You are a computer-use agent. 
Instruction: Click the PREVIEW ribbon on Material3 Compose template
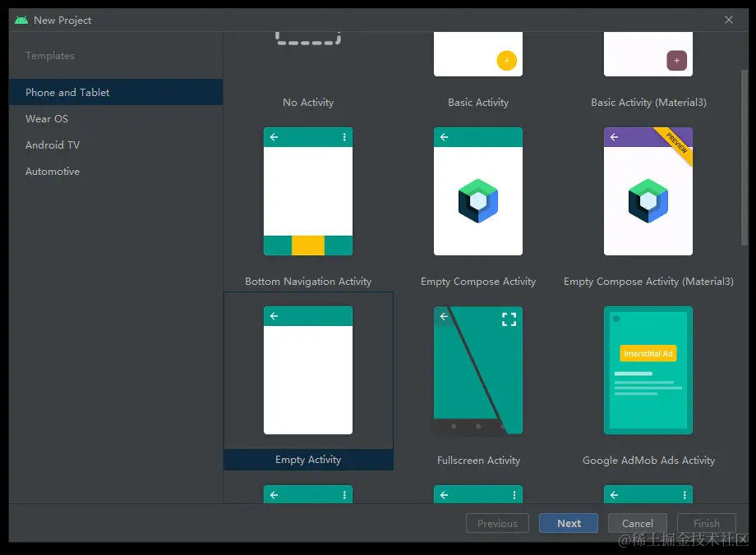point(676,143)
